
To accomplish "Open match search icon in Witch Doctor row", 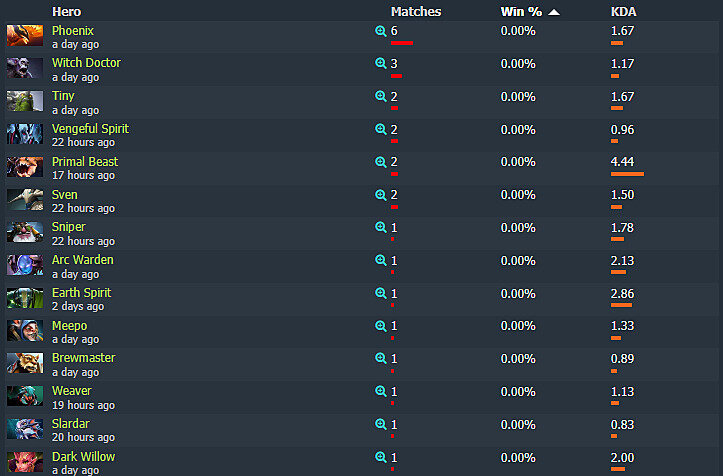I will [x=380, y=63].
